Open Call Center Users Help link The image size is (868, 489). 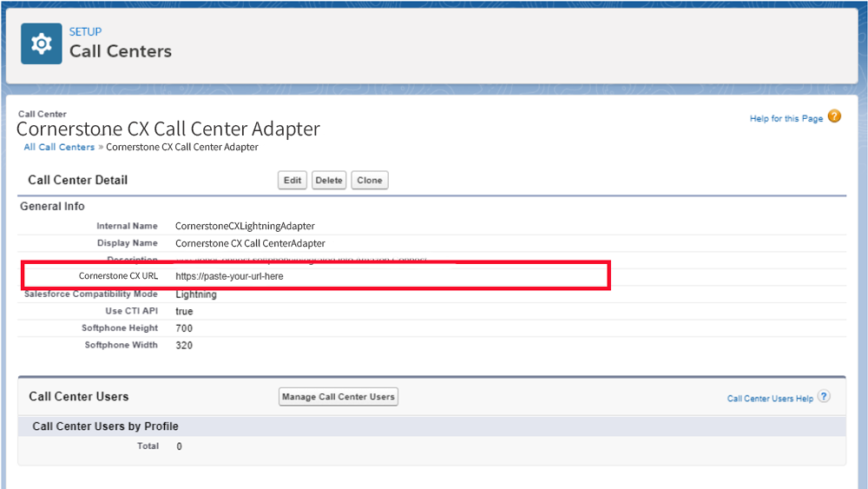click(x=770, y=398)
